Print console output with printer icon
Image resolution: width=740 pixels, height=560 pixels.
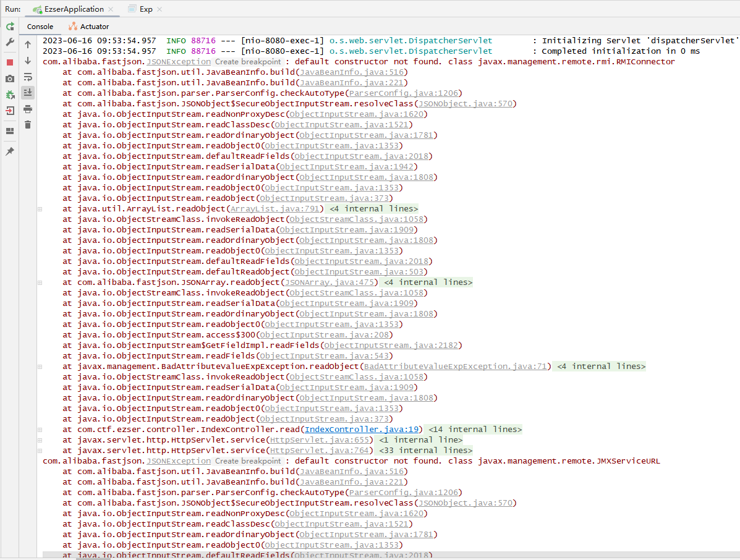click(x=28, y=109)
